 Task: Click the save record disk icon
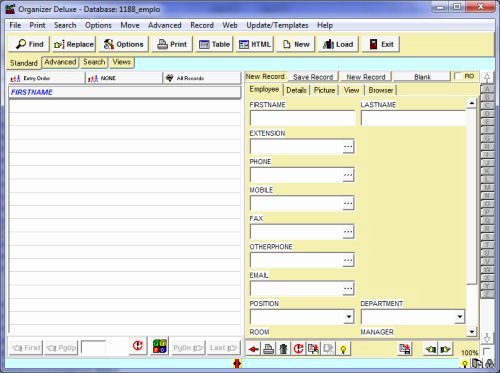click(x=405, y=349)
